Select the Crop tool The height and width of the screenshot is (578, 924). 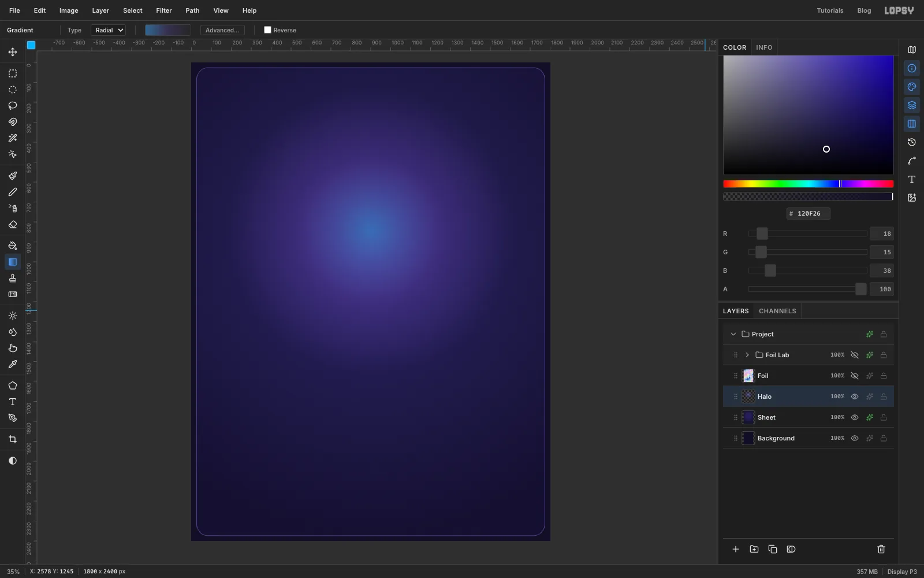tap(13, 439)
